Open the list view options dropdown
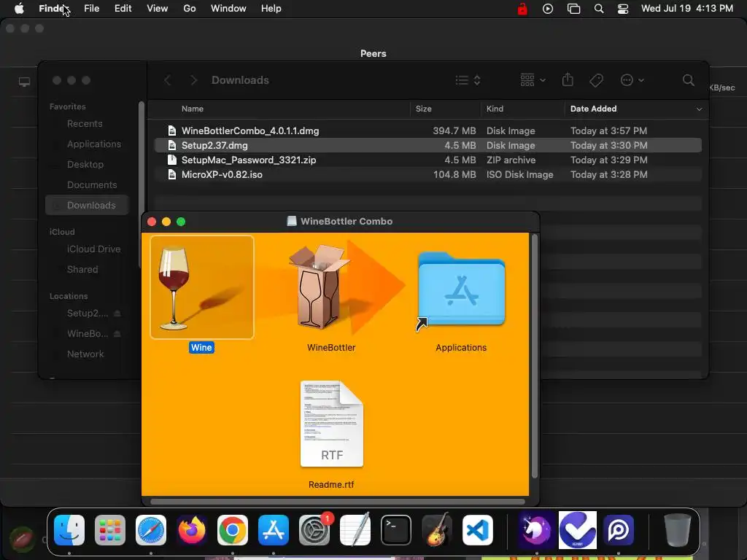747x560 pixels. (468, 80)
